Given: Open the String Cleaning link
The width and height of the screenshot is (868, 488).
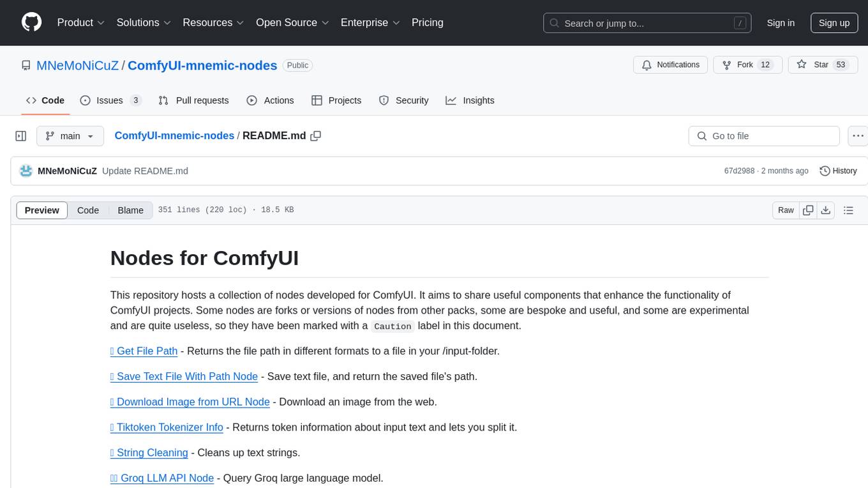Looking at the screenshot, I should [149, 453].
